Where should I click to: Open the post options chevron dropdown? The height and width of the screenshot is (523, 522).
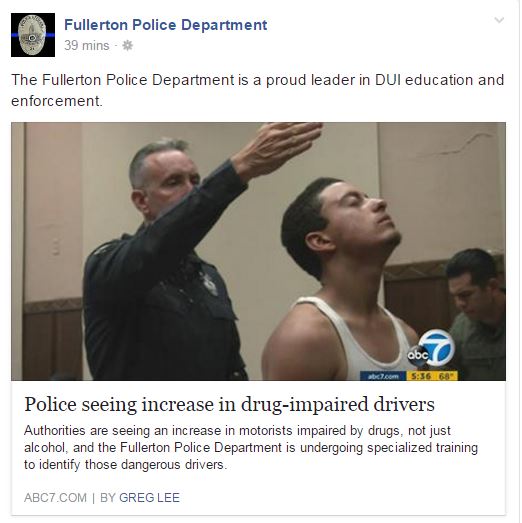pyautogui.click(x=499, y=20)
